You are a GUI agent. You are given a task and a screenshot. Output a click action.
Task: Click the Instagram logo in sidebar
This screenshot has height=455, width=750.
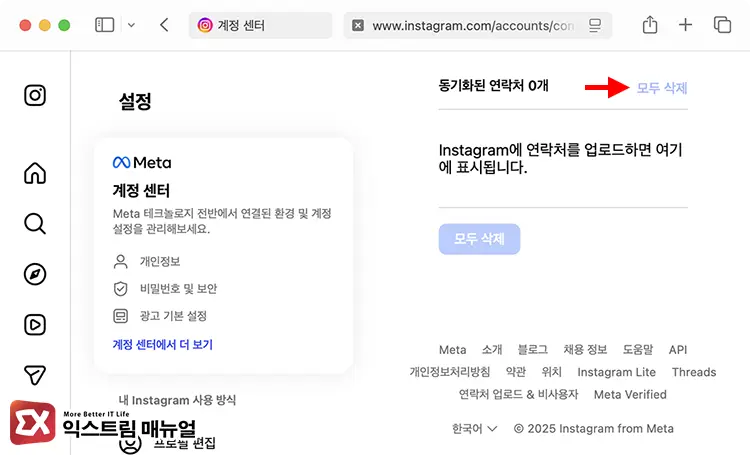pos(35,95)
